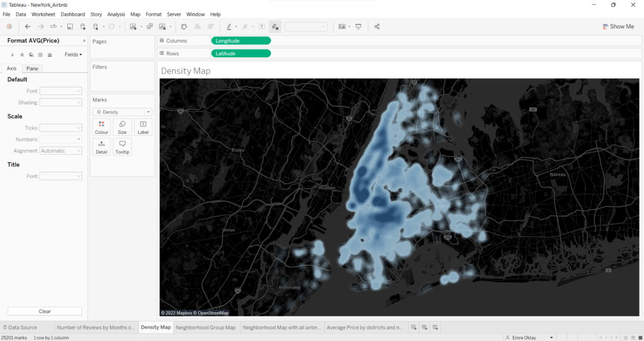The image size is (644, 341).
Task: Click the Clear button
Action: [x=45, y=311]
